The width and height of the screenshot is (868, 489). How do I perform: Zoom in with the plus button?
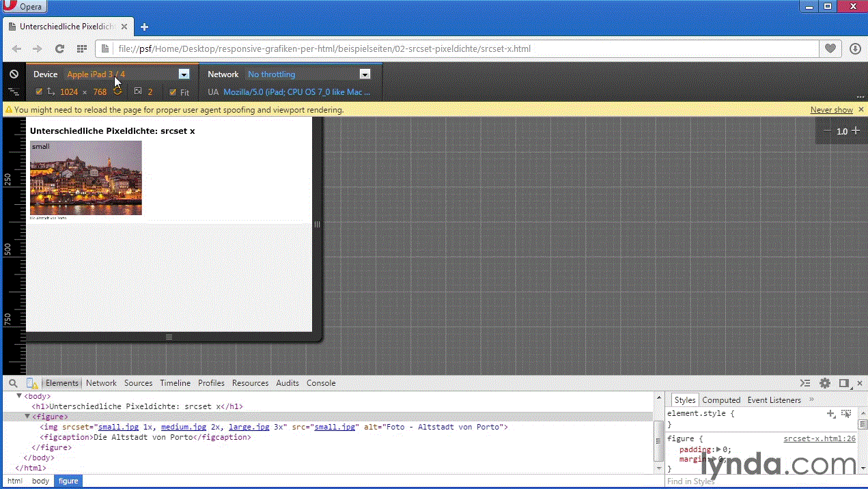tap(855, 130)
